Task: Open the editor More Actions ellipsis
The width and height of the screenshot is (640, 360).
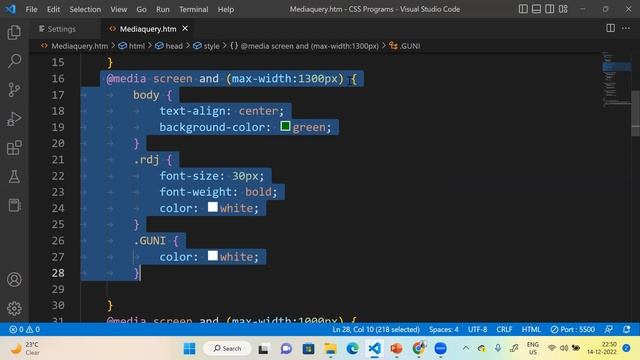Action: [x=626, y=28]
